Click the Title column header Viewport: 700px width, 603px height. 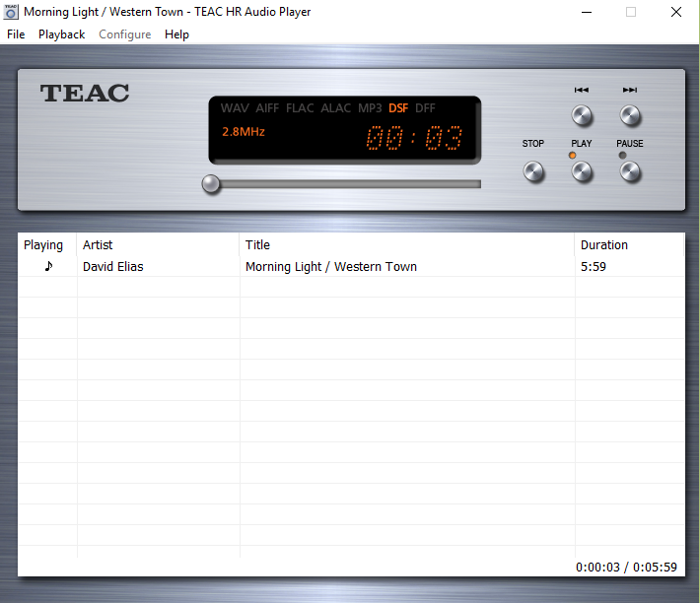(407, 245)
